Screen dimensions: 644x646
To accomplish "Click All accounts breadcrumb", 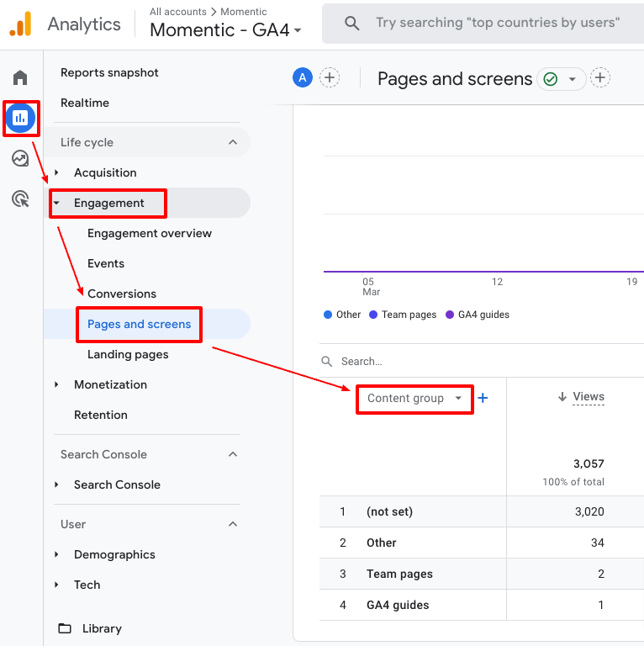I will pos(178,12).
